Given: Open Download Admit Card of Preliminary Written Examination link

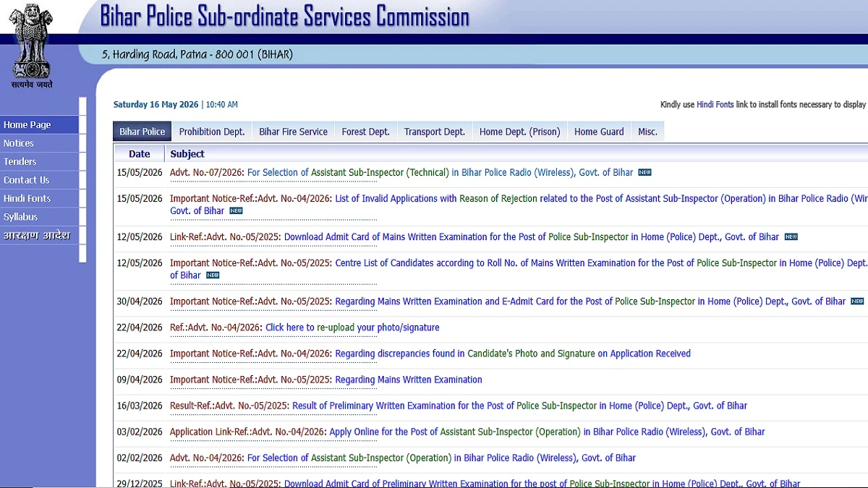Looking at the screenshot, I should pos(542,484).
